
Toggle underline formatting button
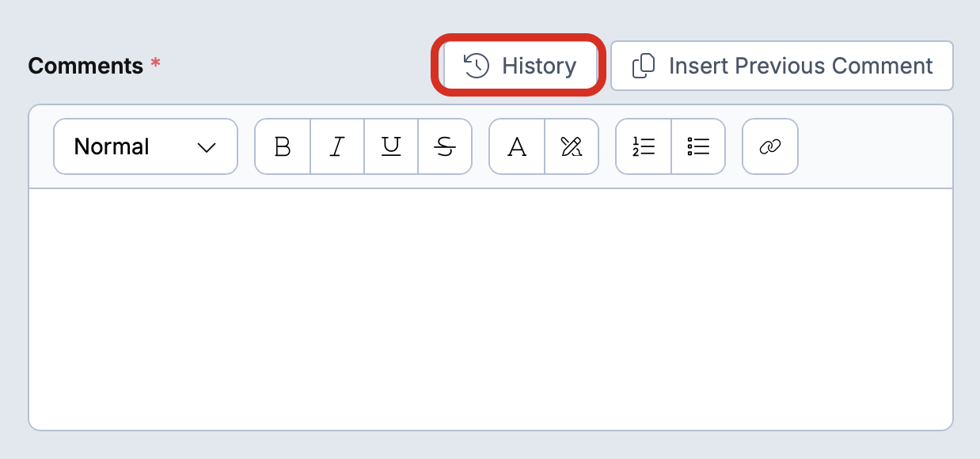click(x=391, y=146)
